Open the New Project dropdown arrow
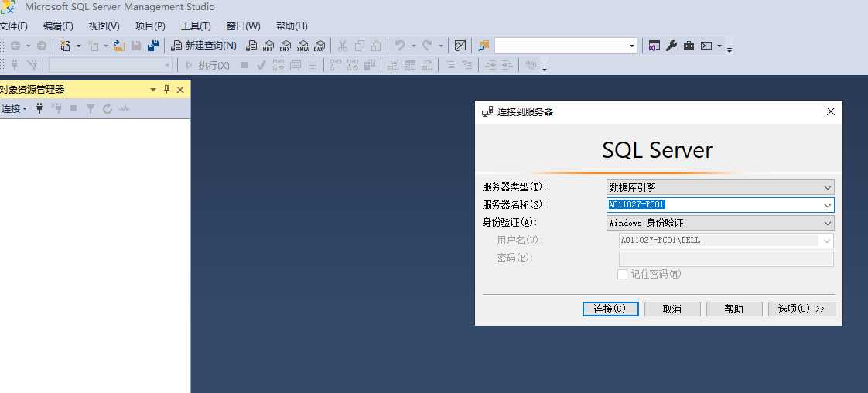 [x=79, y=46]
